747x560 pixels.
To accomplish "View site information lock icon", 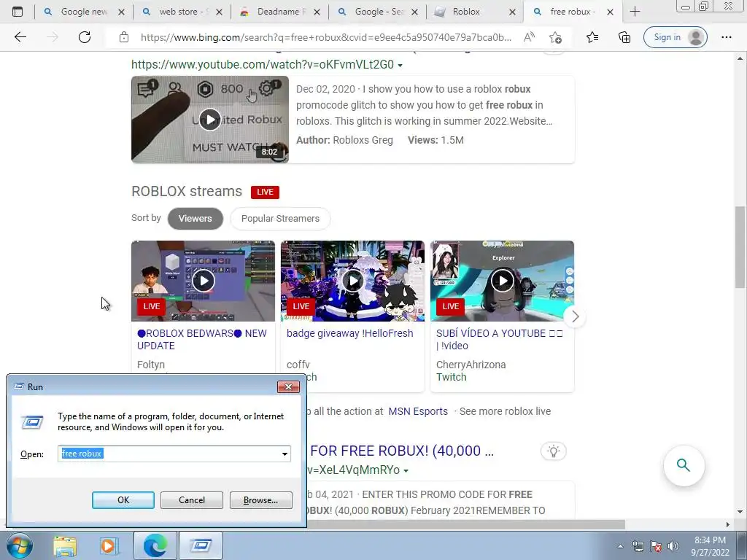I will click(124, 37).
